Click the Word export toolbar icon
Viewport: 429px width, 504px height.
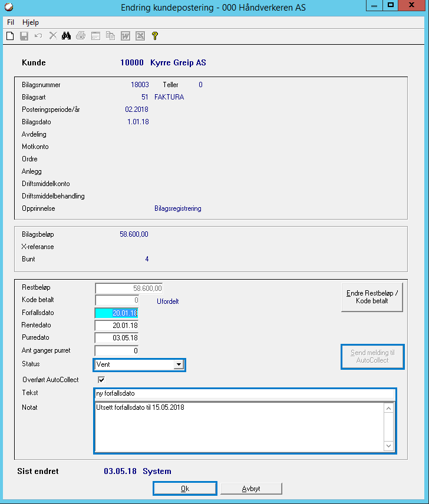(x=126, y=36)
